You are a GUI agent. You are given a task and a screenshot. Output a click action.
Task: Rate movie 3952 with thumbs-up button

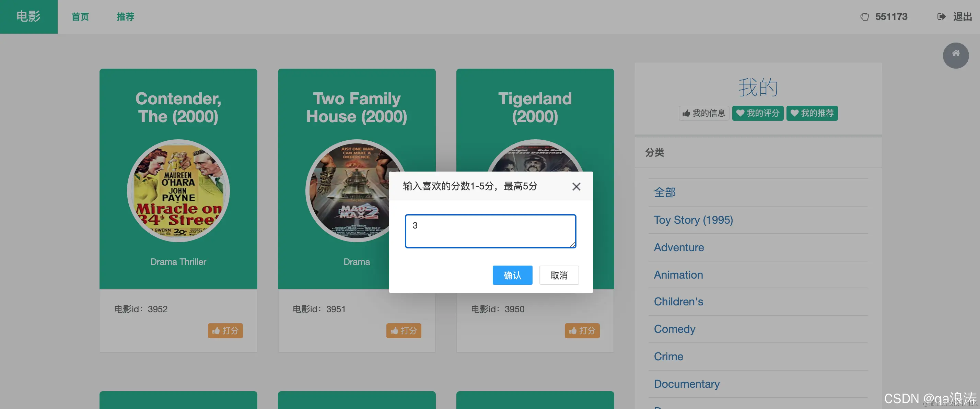(x=225, y=330)
